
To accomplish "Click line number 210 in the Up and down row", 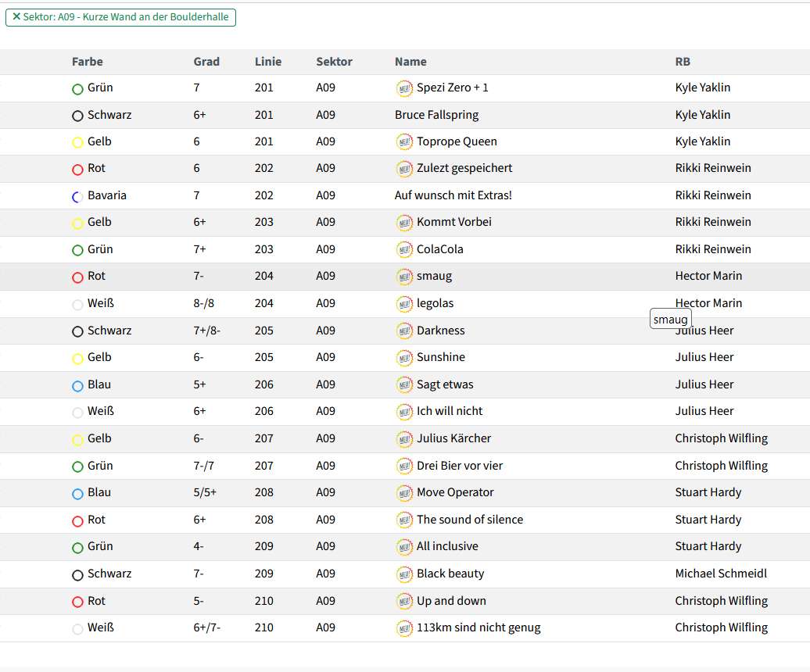I will point(264,601).
